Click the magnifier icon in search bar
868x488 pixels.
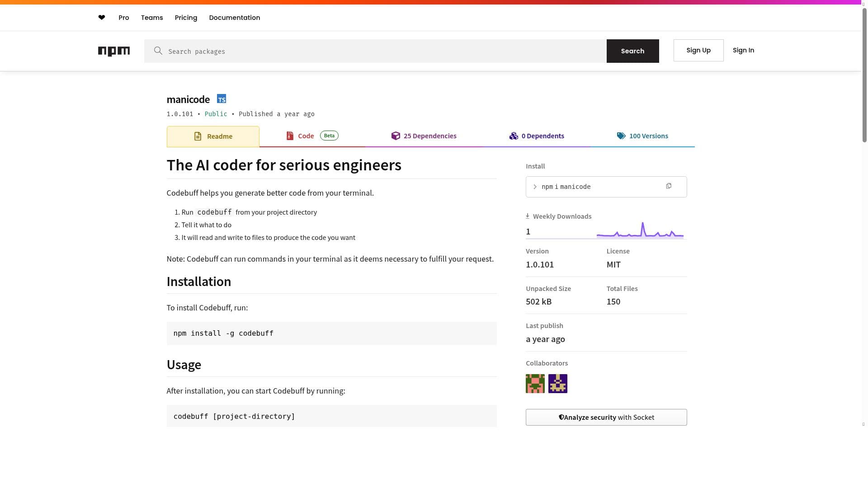(158, 51)
